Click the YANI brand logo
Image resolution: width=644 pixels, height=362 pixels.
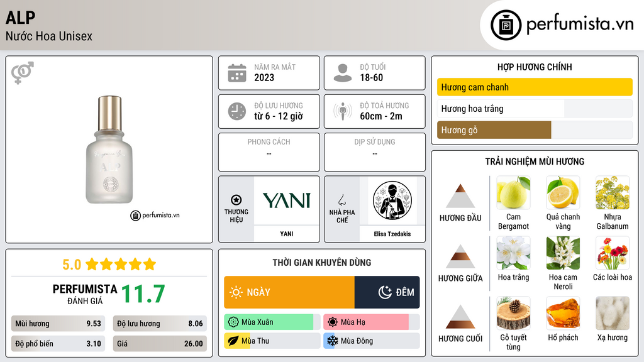(287, 200)
